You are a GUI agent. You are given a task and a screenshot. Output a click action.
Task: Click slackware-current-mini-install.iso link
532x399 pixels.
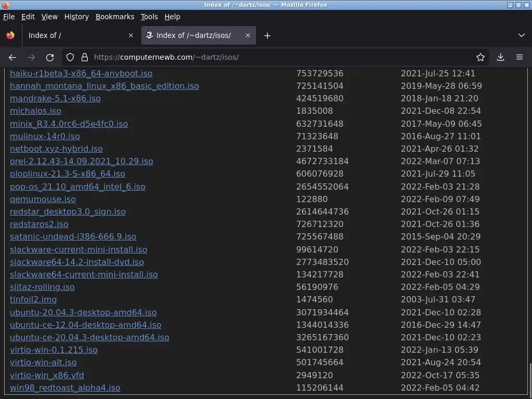click(x=79, y=250)
